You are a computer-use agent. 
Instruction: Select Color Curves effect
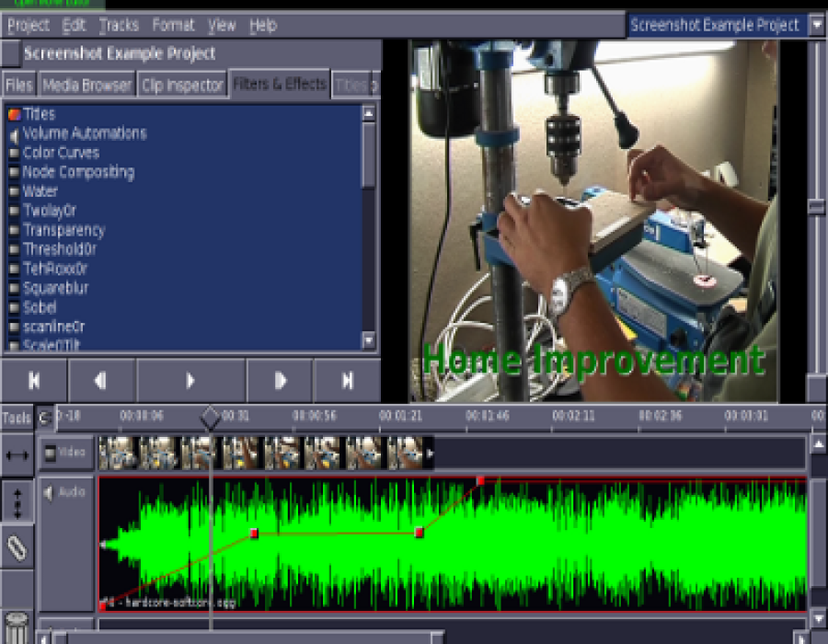tap(62, 153)
